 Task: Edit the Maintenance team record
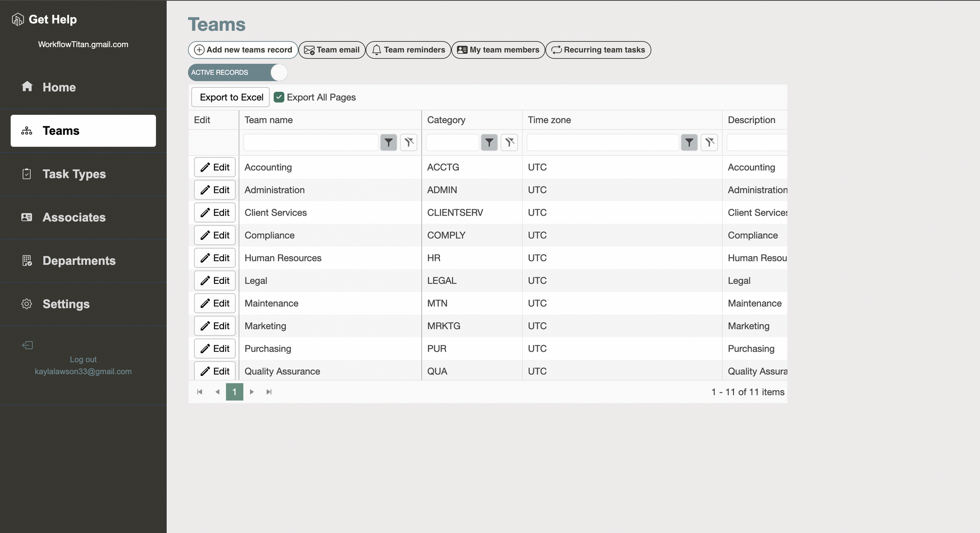tap(215, 303)
